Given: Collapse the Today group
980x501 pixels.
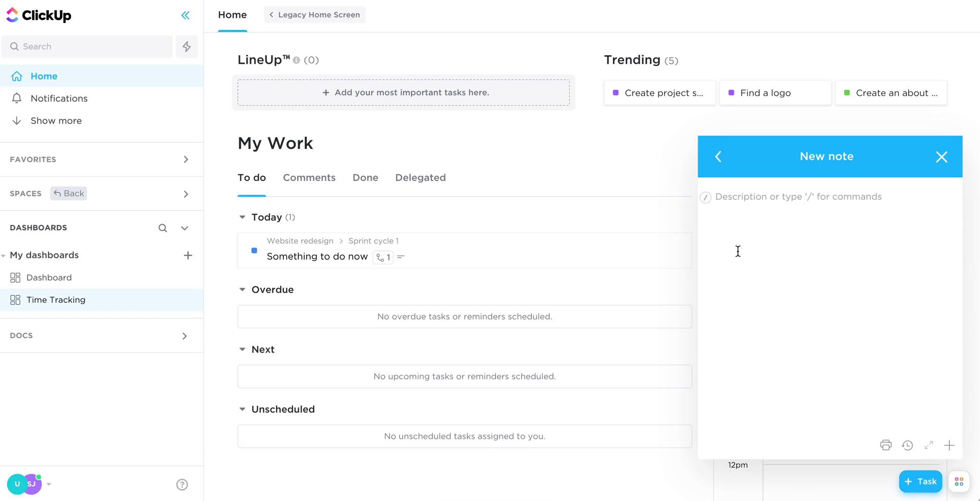Looking at the screenshot, I should tap(242, 217).
